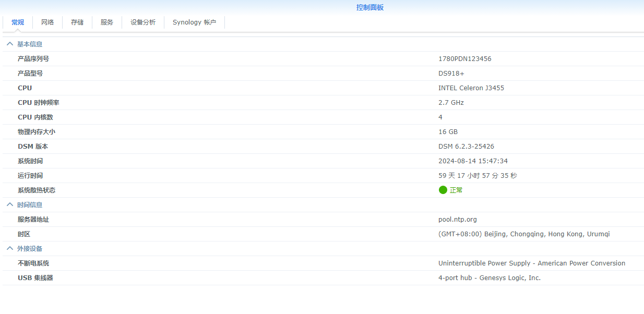The image size is (644, 314).
Task: Collapse the 基本信息 section chevron
Action: pyautogui.click(x=10, y=44)
